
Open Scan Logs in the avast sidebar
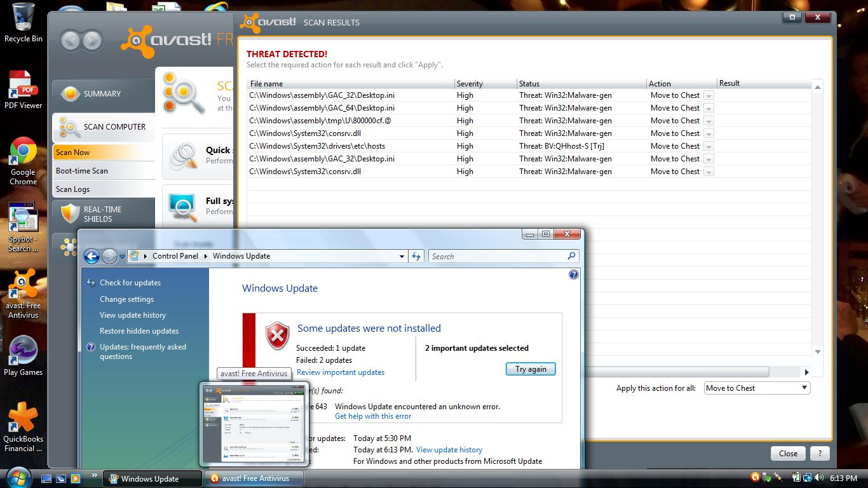(x=104, y=189)
